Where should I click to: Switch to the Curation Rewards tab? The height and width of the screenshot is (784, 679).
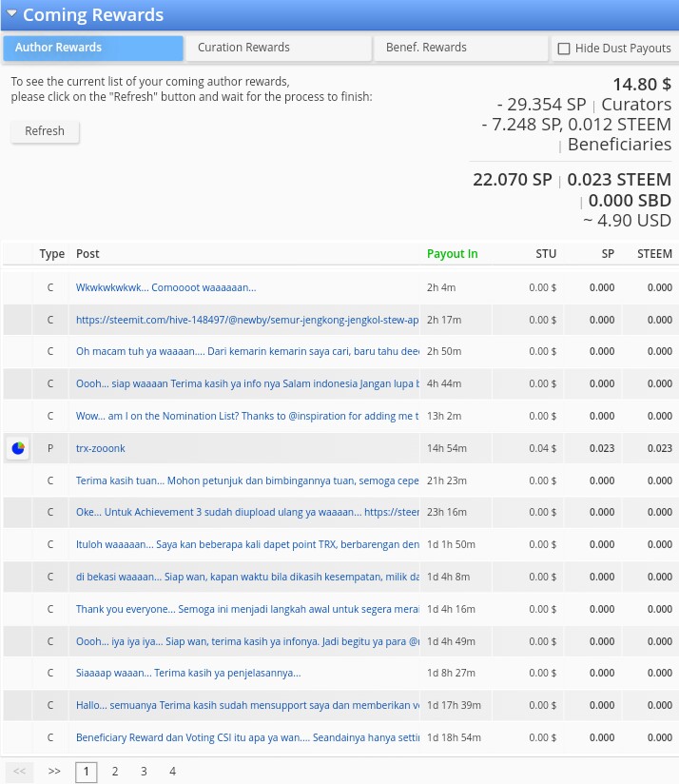coord(279,48)
